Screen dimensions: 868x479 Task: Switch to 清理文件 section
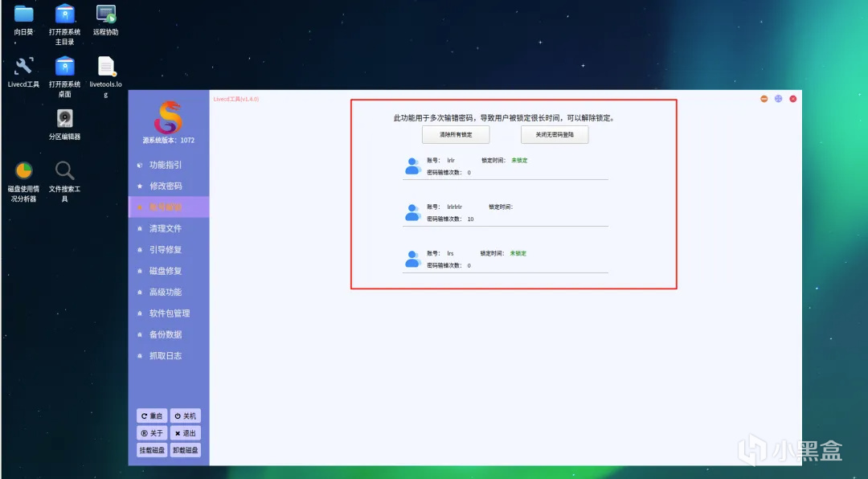click(168, 228)
